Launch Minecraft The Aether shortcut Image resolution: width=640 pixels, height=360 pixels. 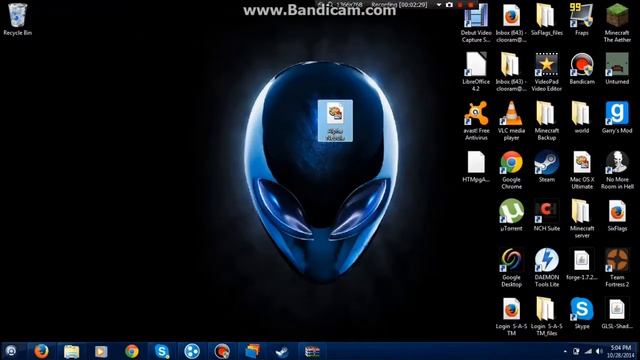[617, 23]
